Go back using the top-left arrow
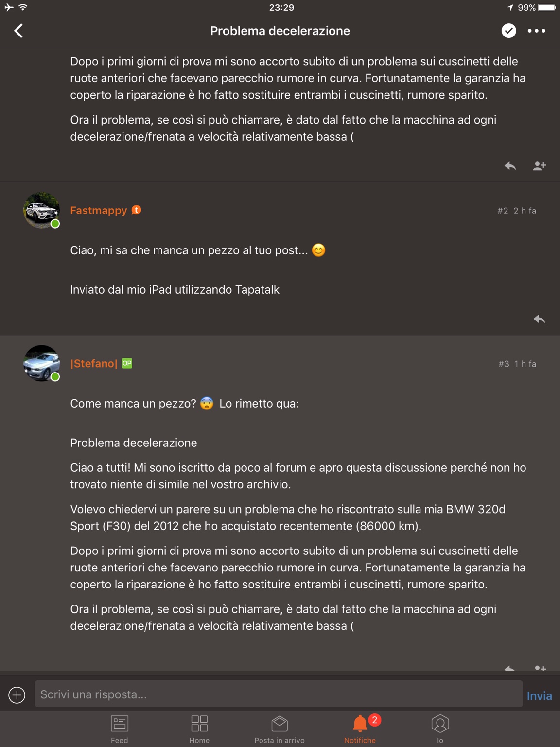Image resolution: width=560 pixels, height=747 pixels. point(18,31)
